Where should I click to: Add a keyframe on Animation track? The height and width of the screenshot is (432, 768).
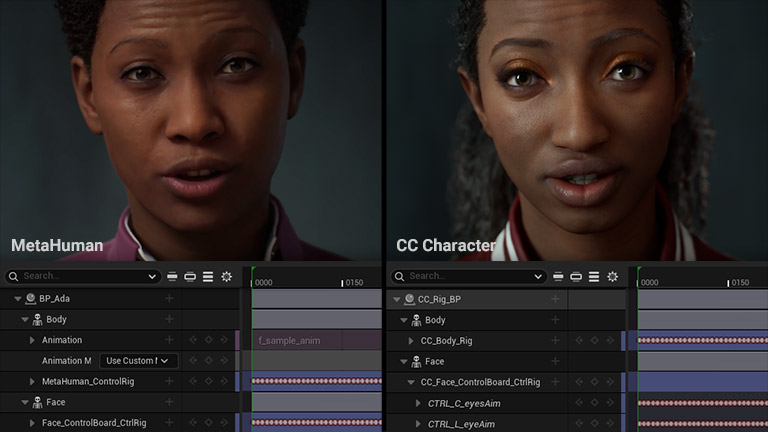pos(208,340)
